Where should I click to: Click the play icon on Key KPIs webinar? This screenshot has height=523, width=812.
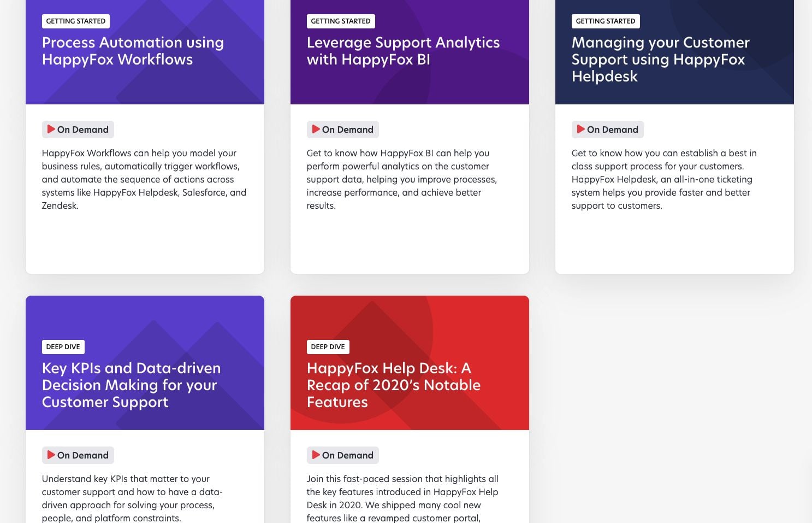[x=51, y=455]
